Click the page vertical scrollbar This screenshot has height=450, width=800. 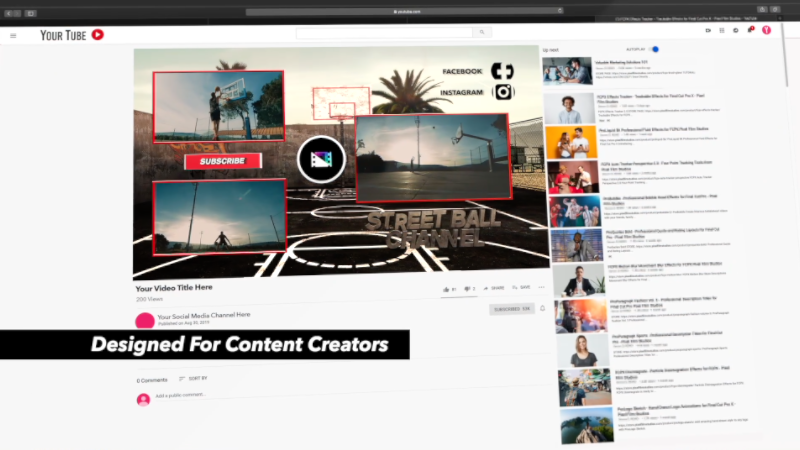[x=785, y=56]
